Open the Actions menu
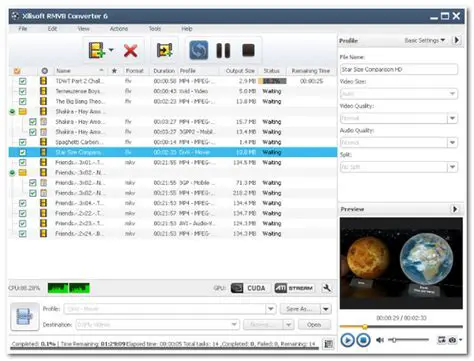This screenshot has height=361, width=474. point(119,29)
